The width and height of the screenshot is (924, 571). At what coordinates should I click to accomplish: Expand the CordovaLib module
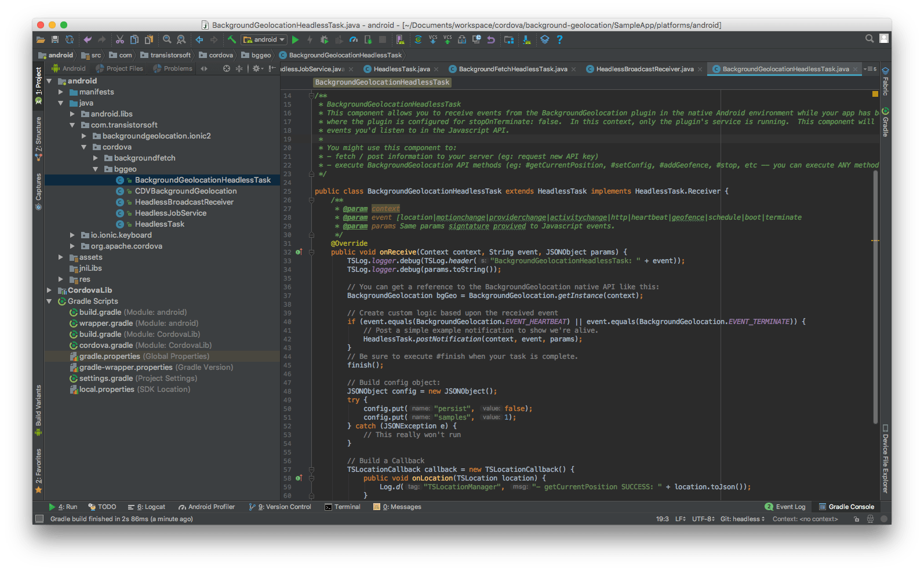tap(49, 290)
